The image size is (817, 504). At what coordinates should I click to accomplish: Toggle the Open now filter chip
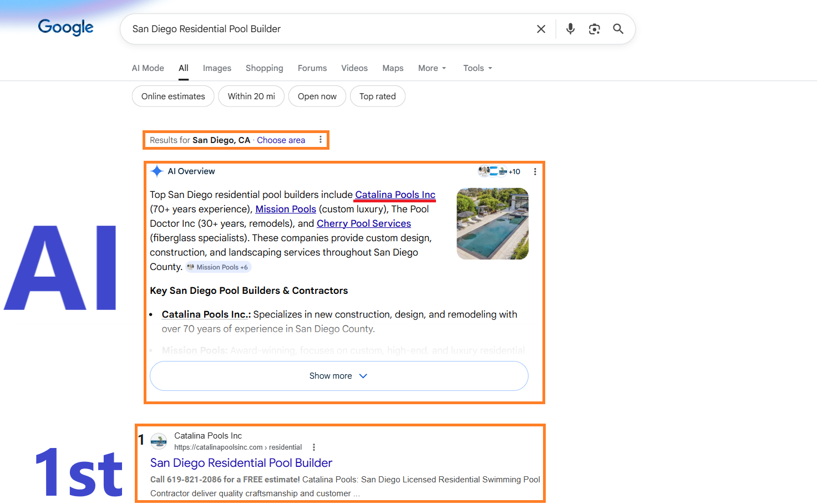pyautogui.click(x=317, y=96)
